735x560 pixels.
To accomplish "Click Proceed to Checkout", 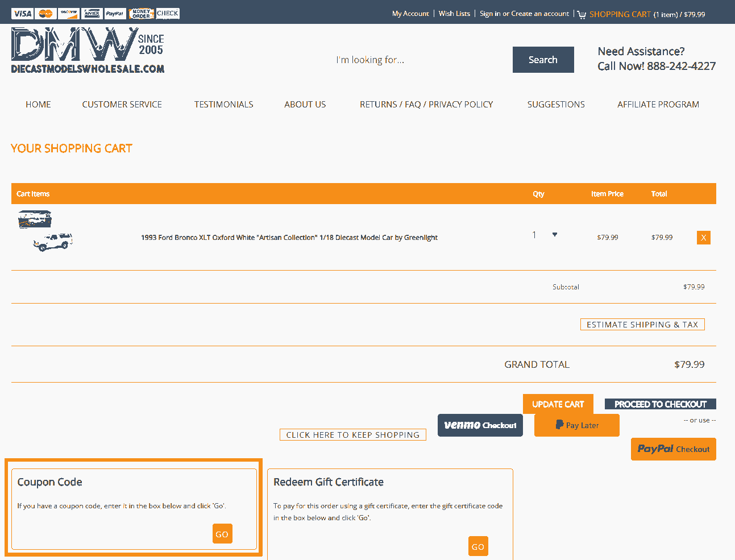I will click(660, 404).
